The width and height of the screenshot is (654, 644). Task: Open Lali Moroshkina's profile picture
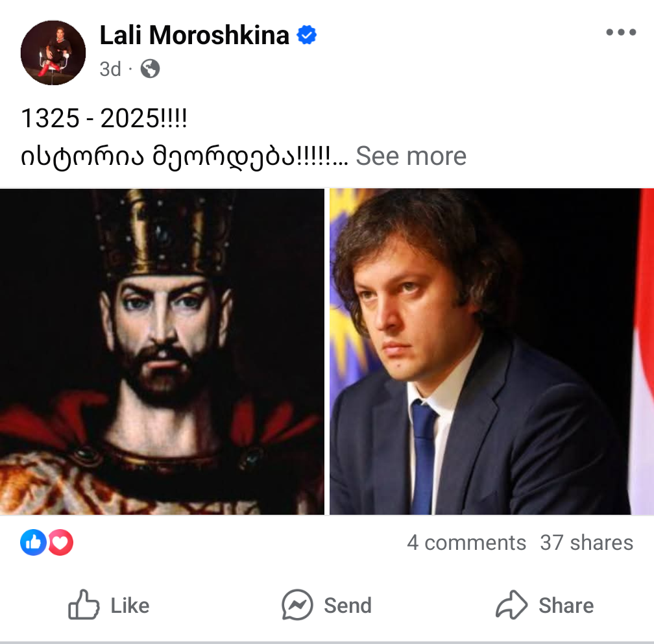[53, 53]
